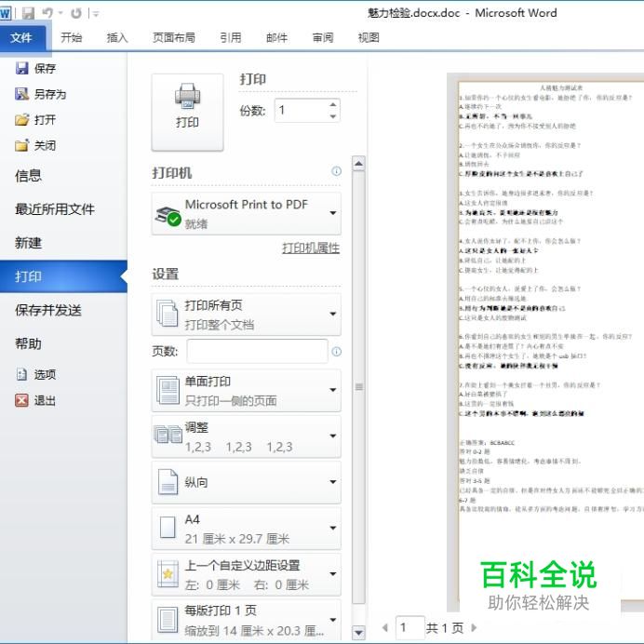
Task: Switch to the 引用 ribbon tab
Action: coord(231,38)
